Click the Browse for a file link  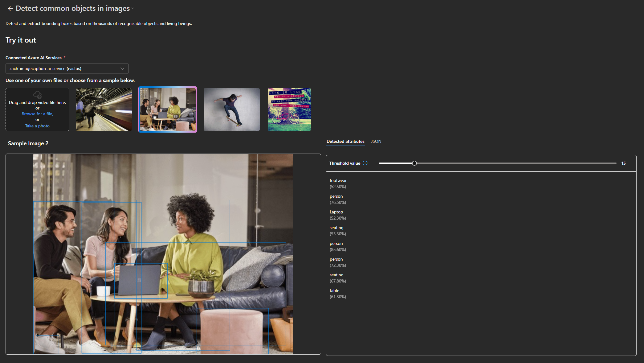point(37,114)
